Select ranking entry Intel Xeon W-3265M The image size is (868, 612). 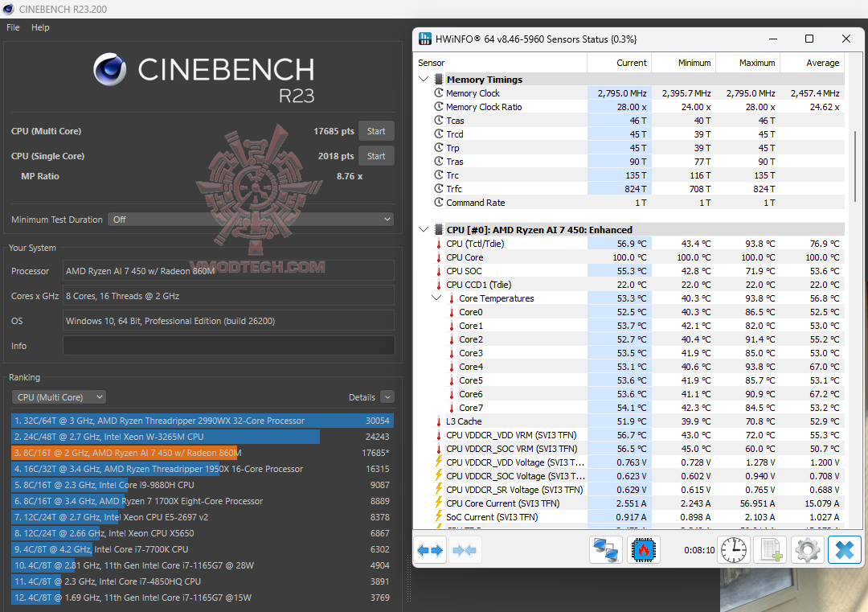pos(203,437)
